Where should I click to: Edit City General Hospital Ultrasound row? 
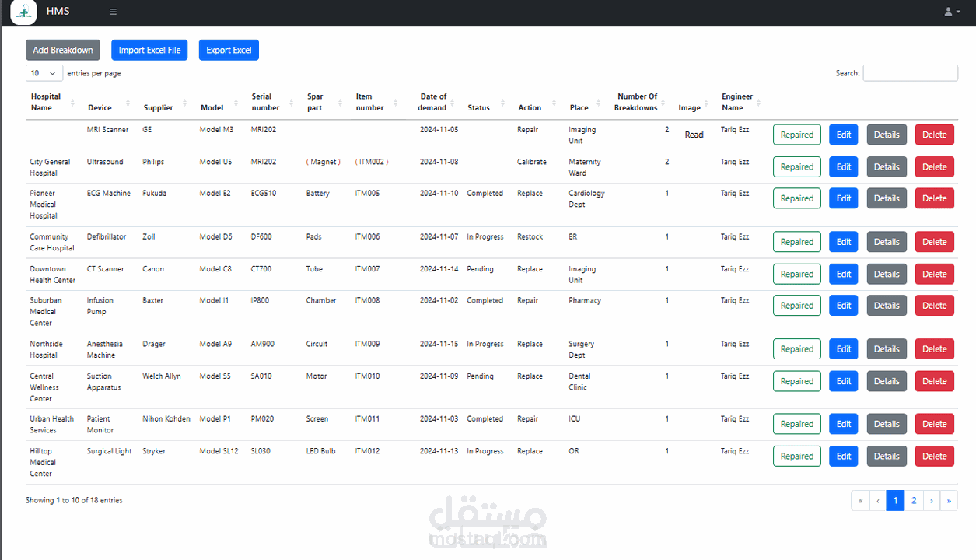click(x=844, y=166)
